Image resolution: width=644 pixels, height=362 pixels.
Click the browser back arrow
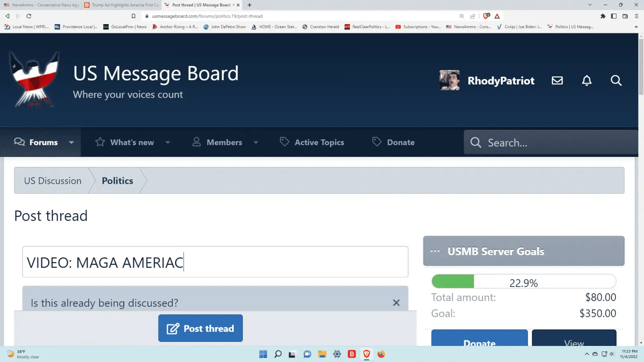[7, 16]
